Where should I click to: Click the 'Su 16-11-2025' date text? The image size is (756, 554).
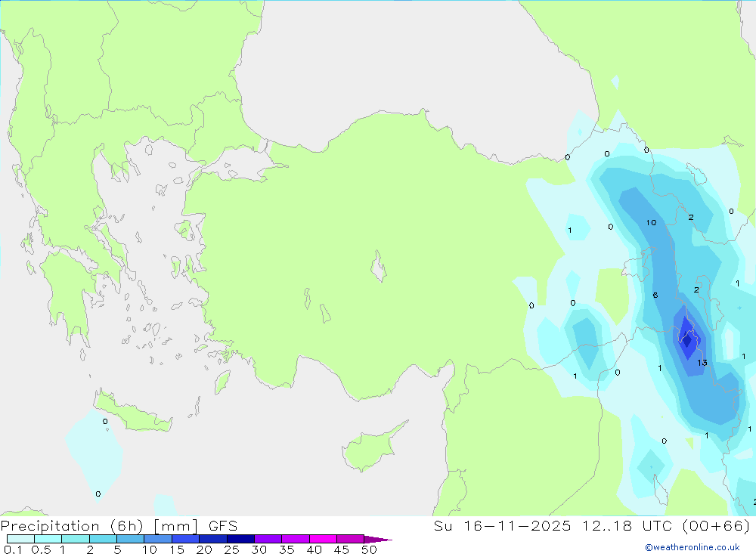pyautogui.click(x=503, y=525)
